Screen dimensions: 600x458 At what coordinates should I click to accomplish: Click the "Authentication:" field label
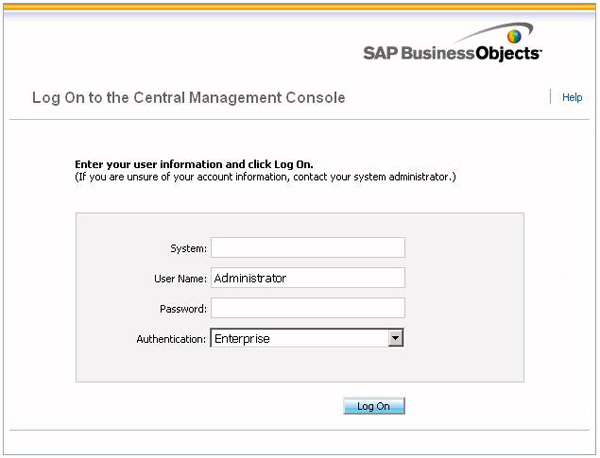click(171, 339)
